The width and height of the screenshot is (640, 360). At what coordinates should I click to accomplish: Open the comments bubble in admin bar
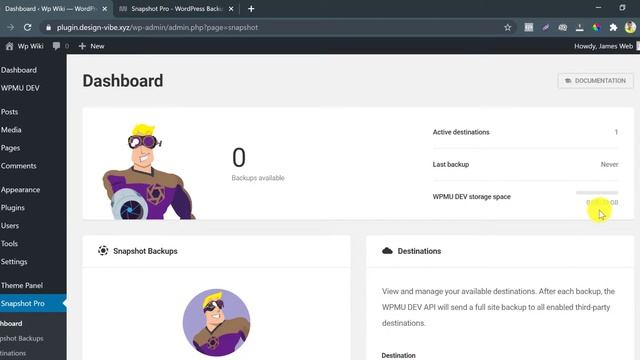pyautogui.click(x=56, y=46)
